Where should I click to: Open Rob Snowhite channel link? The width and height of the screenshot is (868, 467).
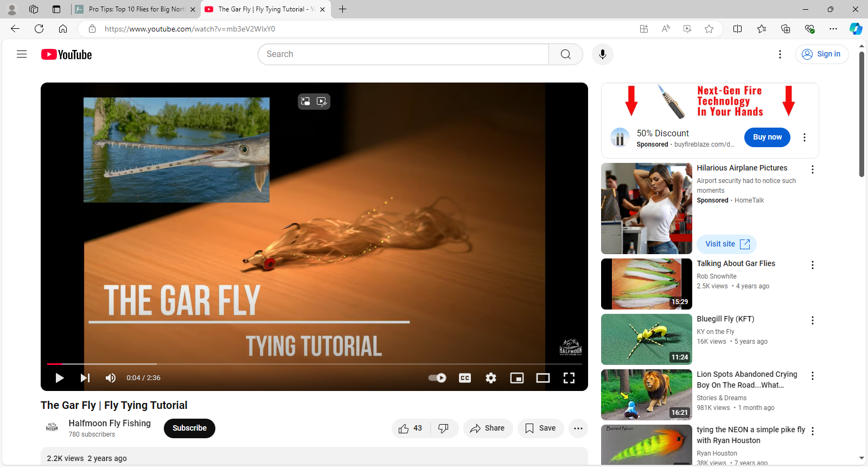717,276
